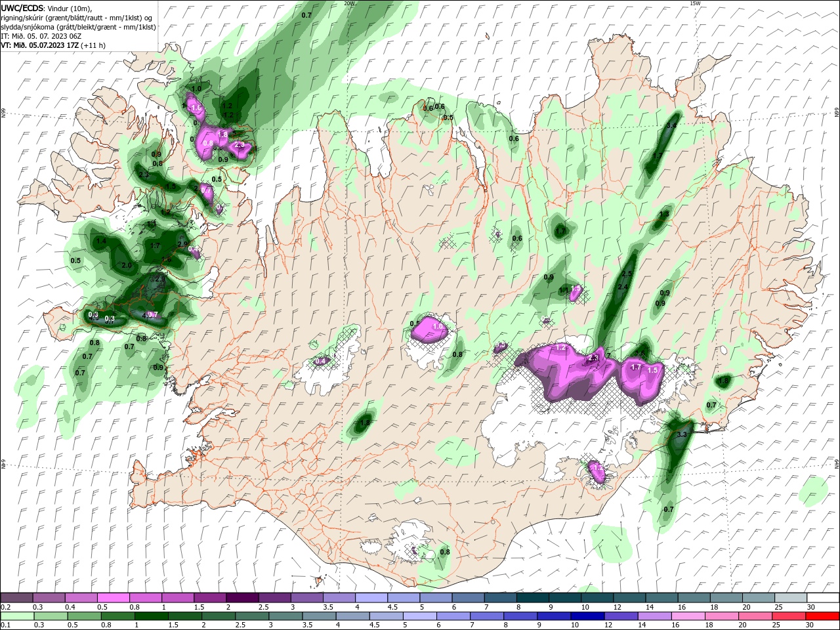Click the '2.9' value in the west
840x630 pixels.
[183, 244]
